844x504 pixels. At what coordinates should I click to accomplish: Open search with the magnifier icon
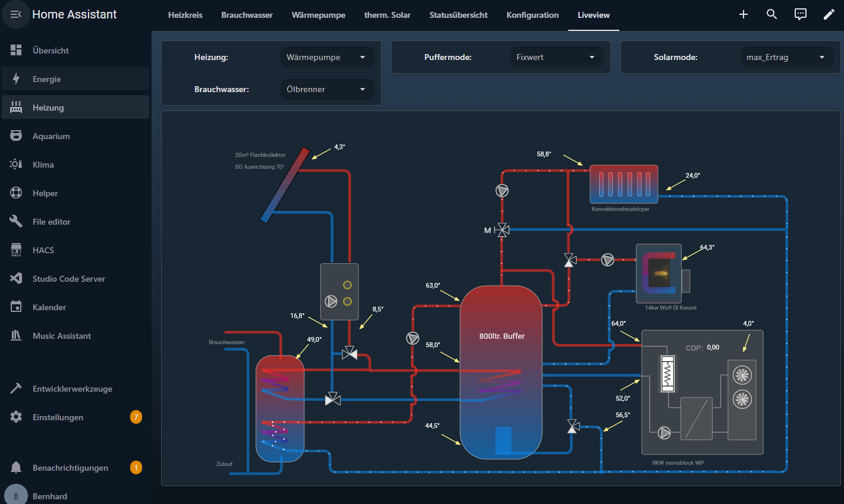[771, 14]
